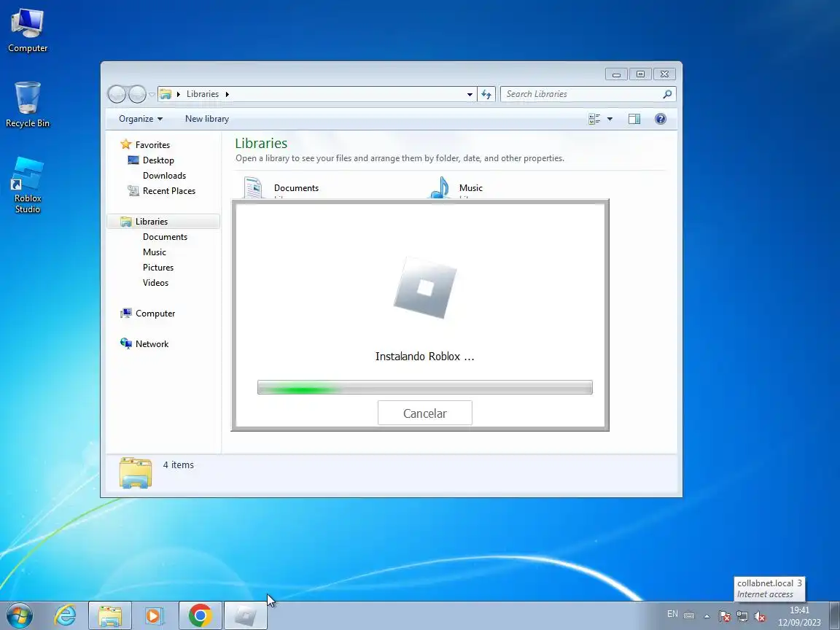The image size is (840, 630).
Task: Click the Windows Start orb
Action: 19,615
